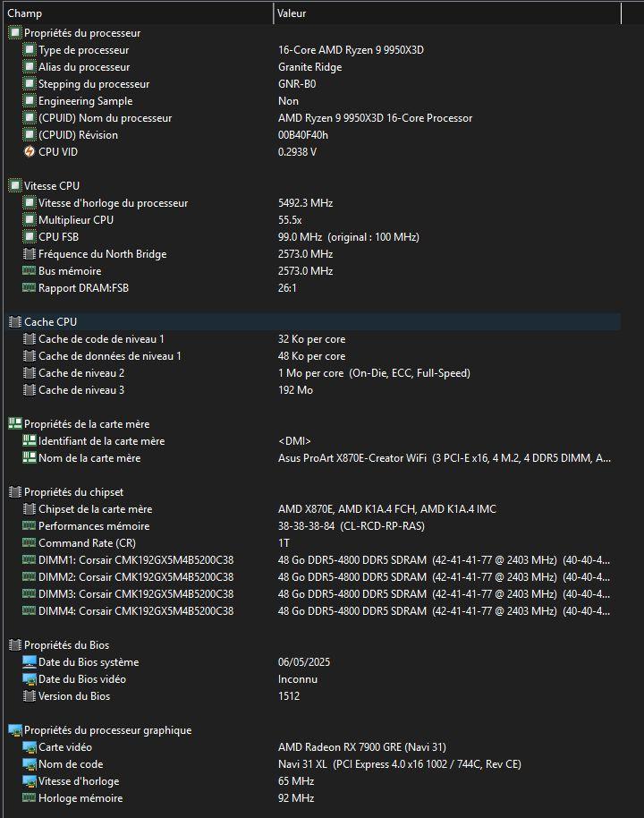Click the Bus mémoire RAM icon

[x=30, y=271]
